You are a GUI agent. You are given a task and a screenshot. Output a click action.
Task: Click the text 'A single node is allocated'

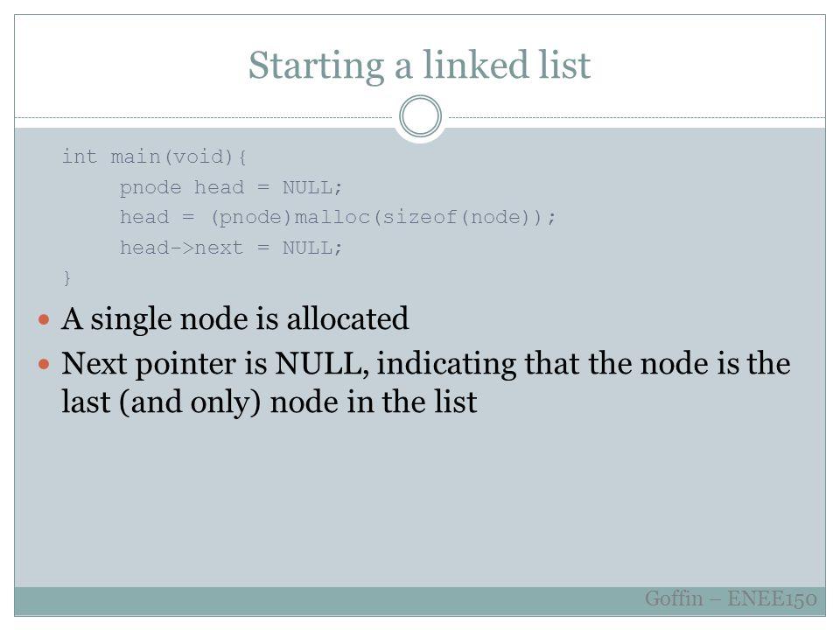235,319
